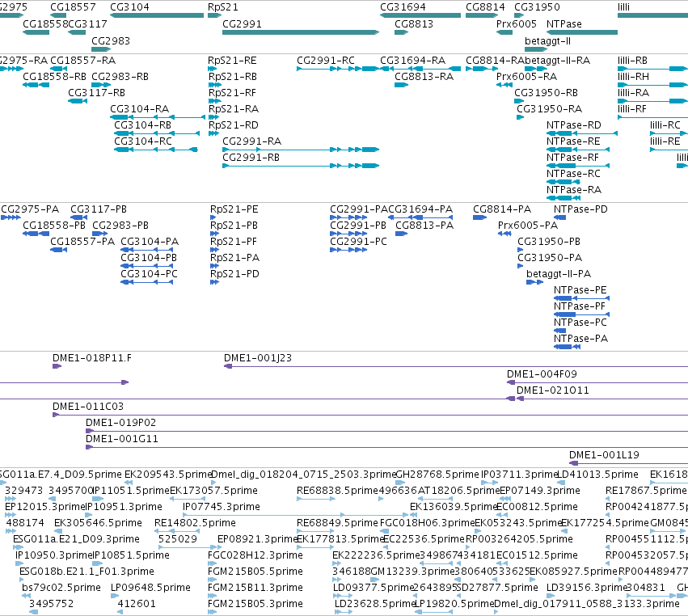
Task: Open the NTPase gene feature
Action: click(x=582, y=32)
